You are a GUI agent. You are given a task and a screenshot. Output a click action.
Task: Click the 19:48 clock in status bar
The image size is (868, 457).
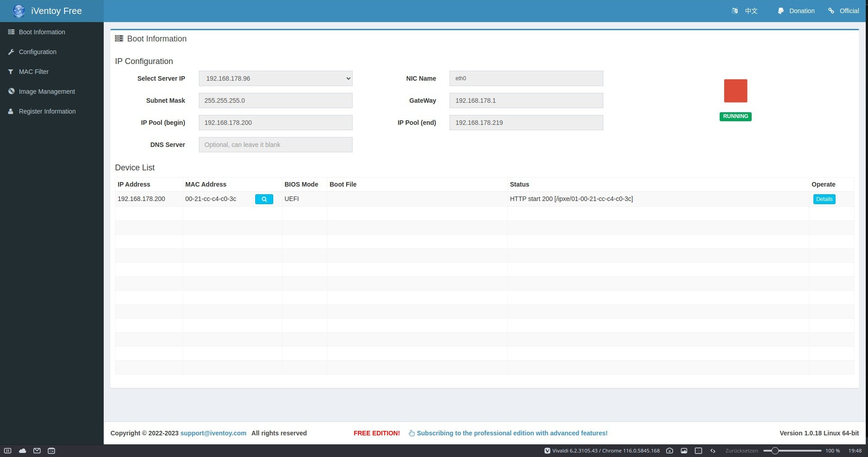[855, 451]
